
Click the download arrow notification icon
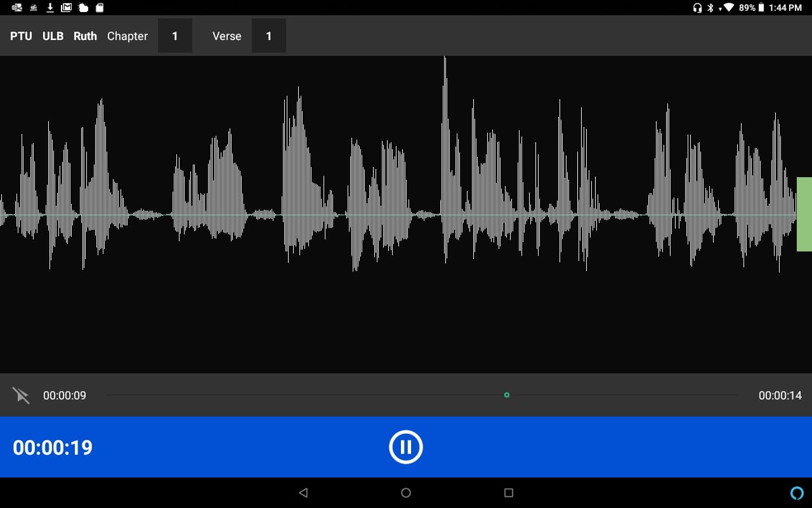pyautogui.click(x=50, y=8)
